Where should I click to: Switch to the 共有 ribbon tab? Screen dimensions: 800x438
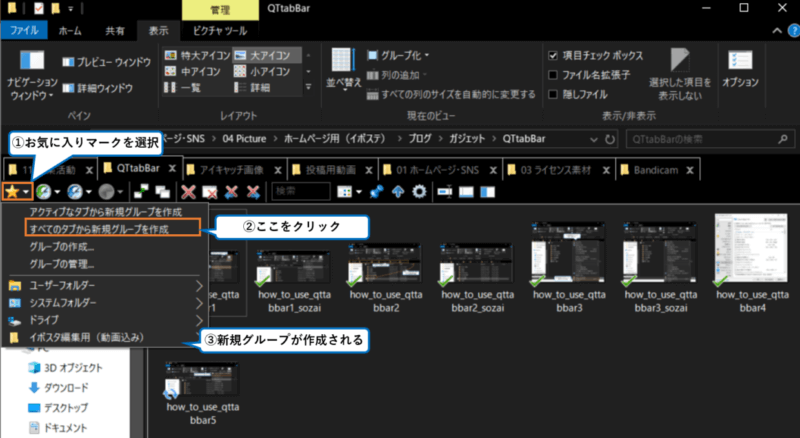(x=115, y=31)
